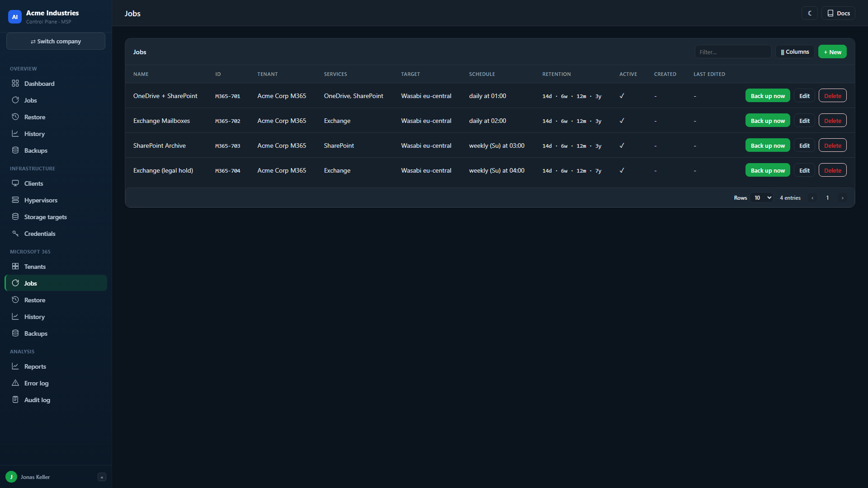868x488 pixels.
Task: Click the Microsoft 365 History icon
Action: (15, 317)
